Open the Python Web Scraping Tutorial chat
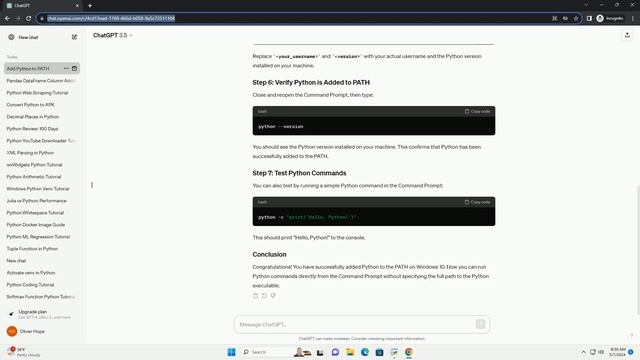Viewport: 640px width, 360px height. pos(42,93)
